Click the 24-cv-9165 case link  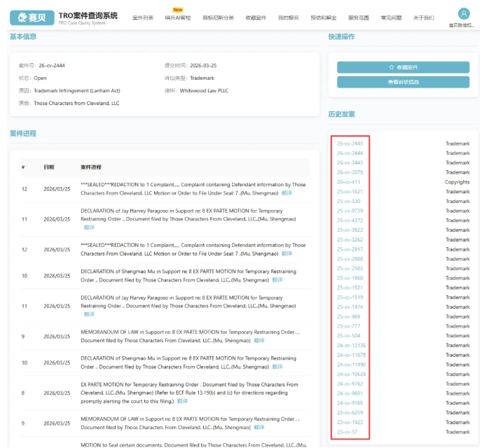[350, 403]
